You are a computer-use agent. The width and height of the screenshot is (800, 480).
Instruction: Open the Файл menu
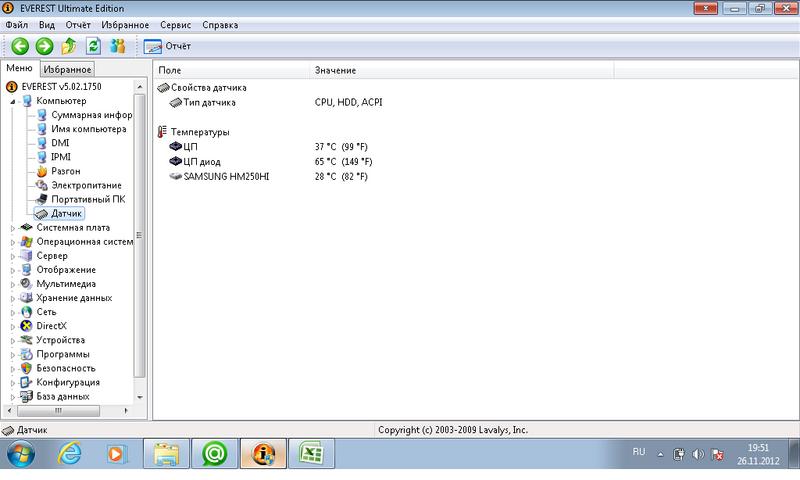click(x=17, y=25)
